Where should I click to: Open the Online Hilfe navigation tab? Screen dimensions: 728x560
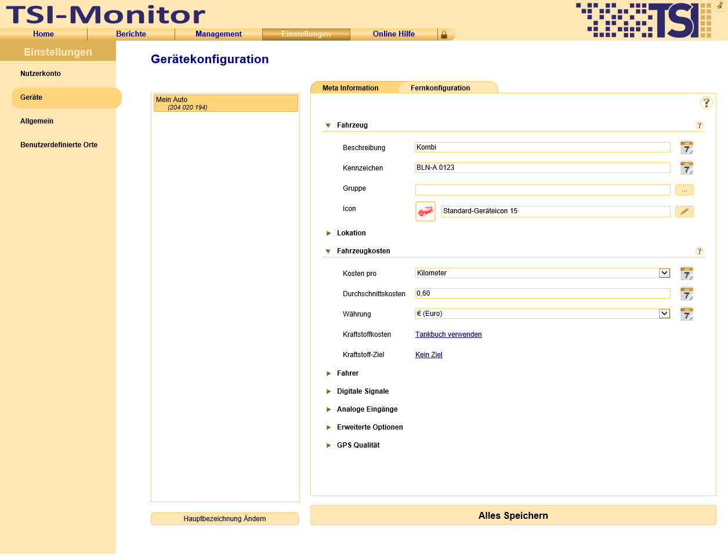(394, 34)
